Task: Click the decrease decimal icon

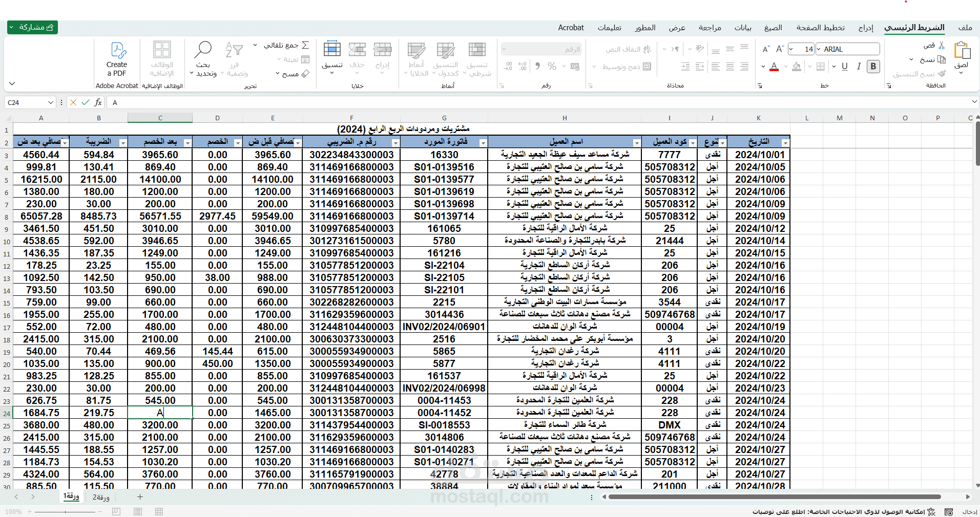Action: click(508, 66)
